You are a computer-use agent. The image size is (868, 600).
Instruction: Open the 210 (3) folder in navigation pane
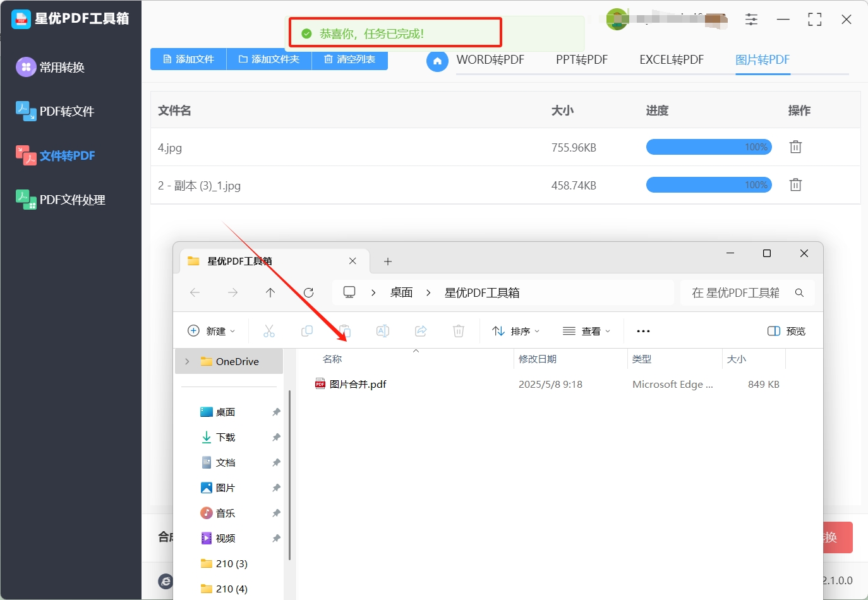click(x=224, y=563)
